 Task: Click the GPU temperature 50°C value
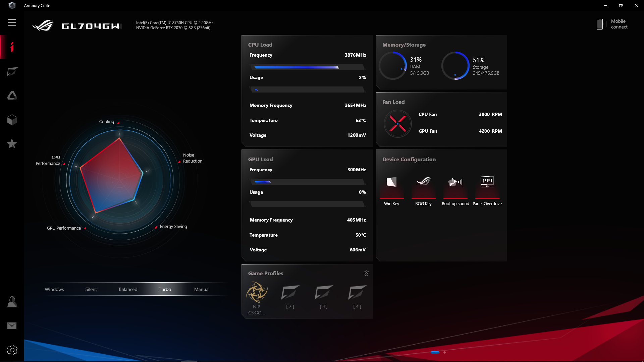click(x=361, y=235)
